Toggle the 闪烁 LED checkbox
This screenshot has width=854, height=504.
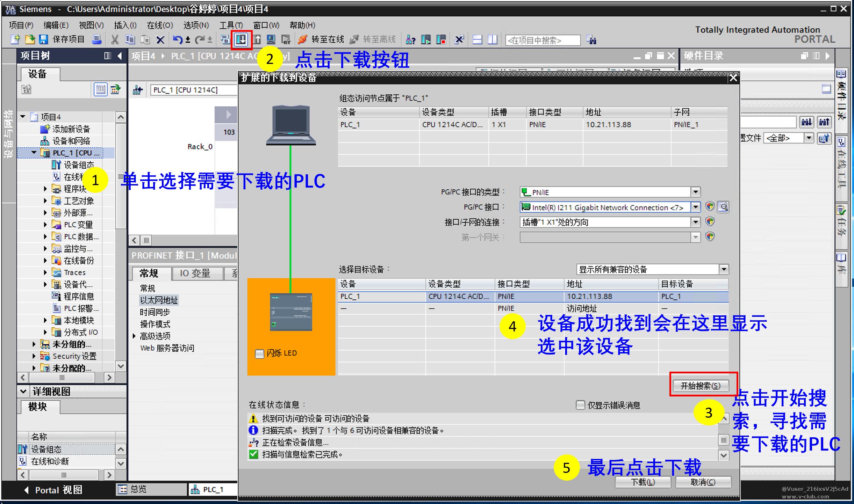pyautogui.click(x=259, y=353)
